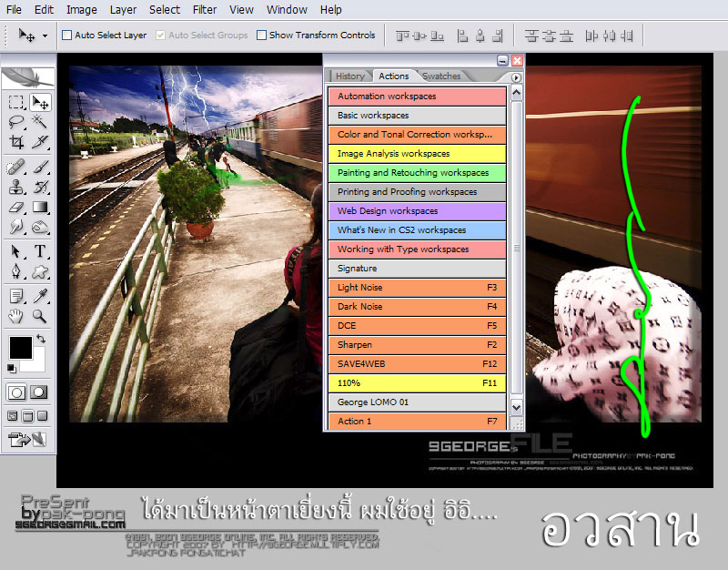
Task: Swap foreground and background colors
Action: 41,339
